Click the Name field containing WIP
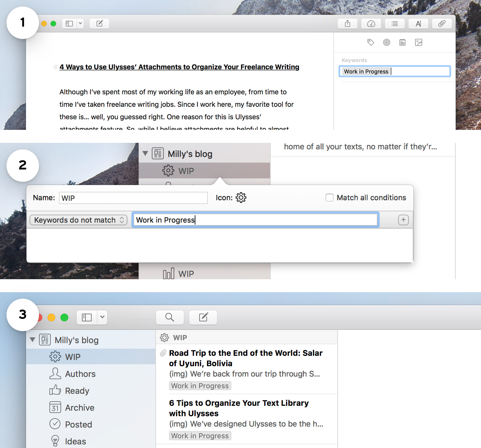The width and height of the screenshot is (481, 448). pyautogui.click(x=133, y=198)
